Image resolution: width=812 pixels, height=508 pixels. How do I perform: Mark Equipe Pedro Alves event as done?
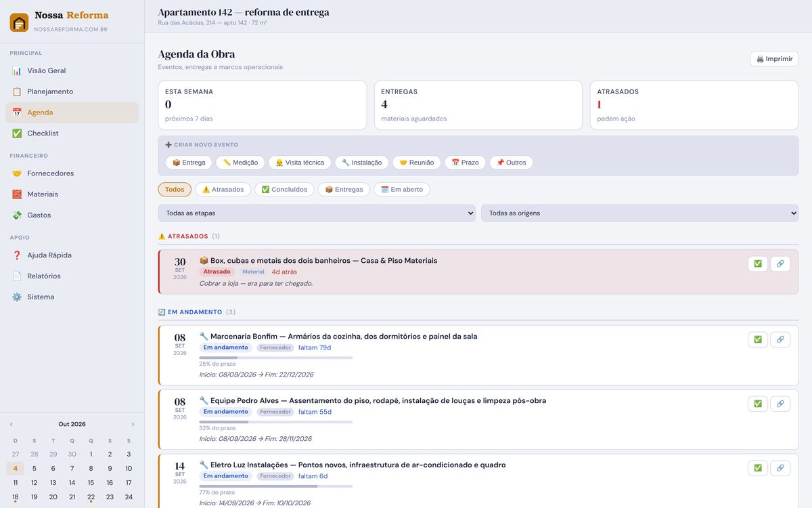pos(758,404)
